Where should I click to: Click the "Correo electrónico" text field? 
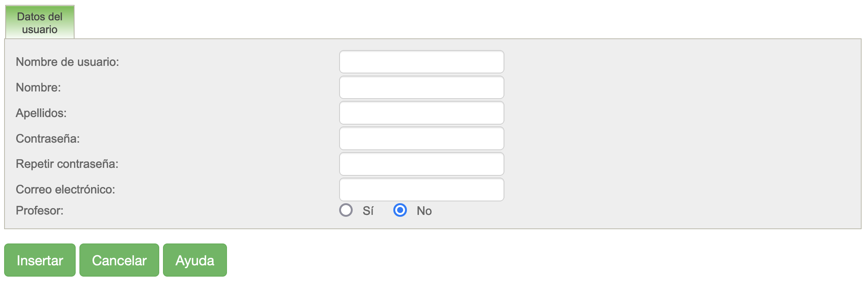pos(421,189)
